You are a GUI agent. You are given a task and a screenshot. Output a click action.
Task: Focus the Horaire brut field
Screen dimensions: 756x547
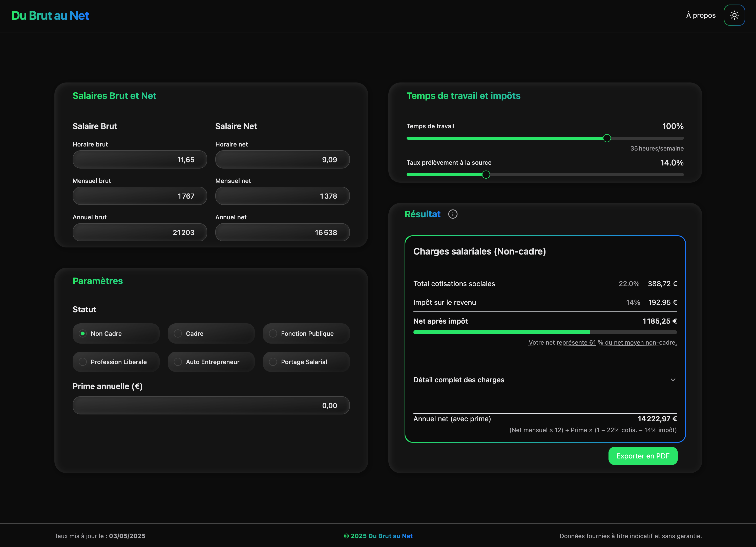140,159
